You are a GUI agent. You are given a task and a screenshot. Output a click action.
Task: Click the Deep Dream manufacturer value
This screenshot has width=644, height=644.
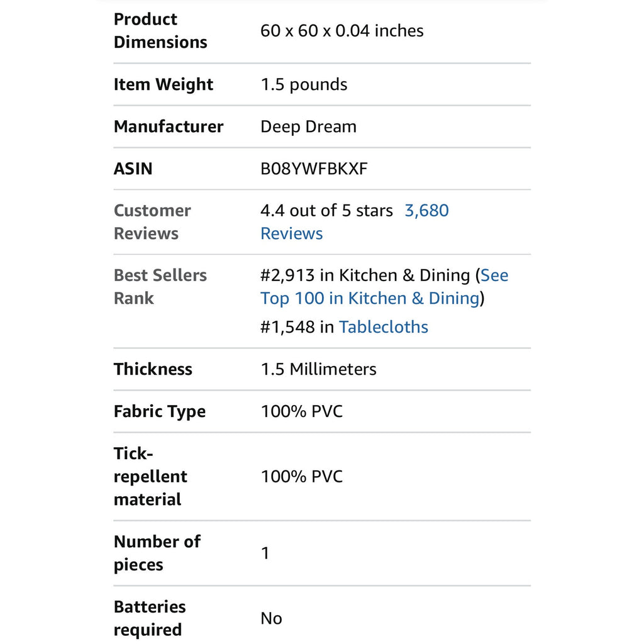click(x=308, y=127)
